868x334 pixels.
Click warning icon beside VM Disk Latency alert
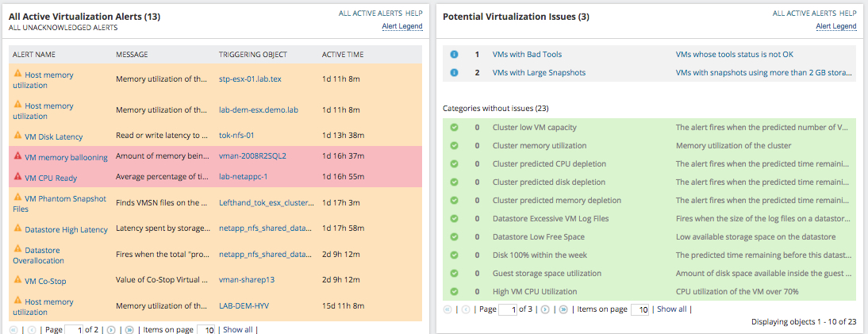click(x=17, y=136)
